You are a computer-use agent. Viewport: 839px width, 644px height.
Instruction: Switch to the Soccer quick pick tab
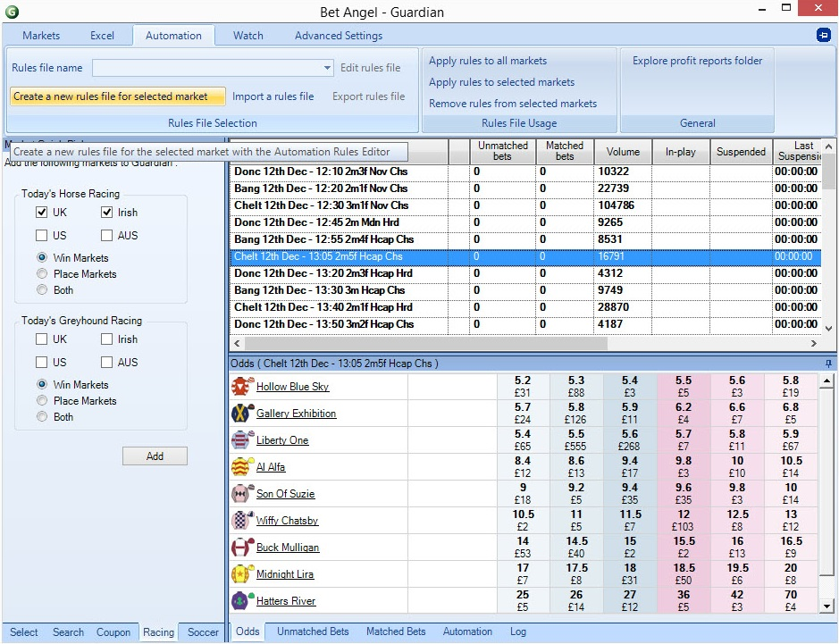tap(203, 632)
